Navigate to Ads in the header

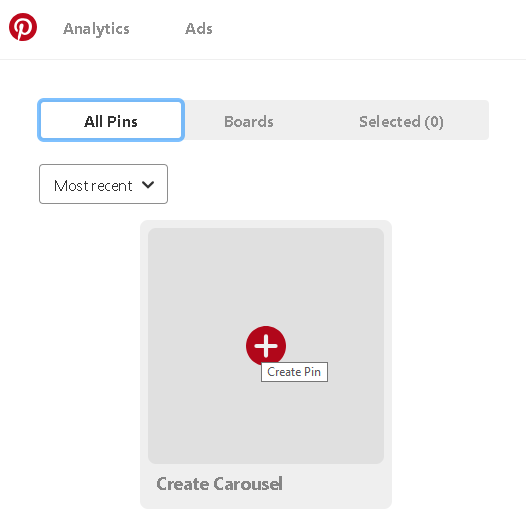(199, 29)
